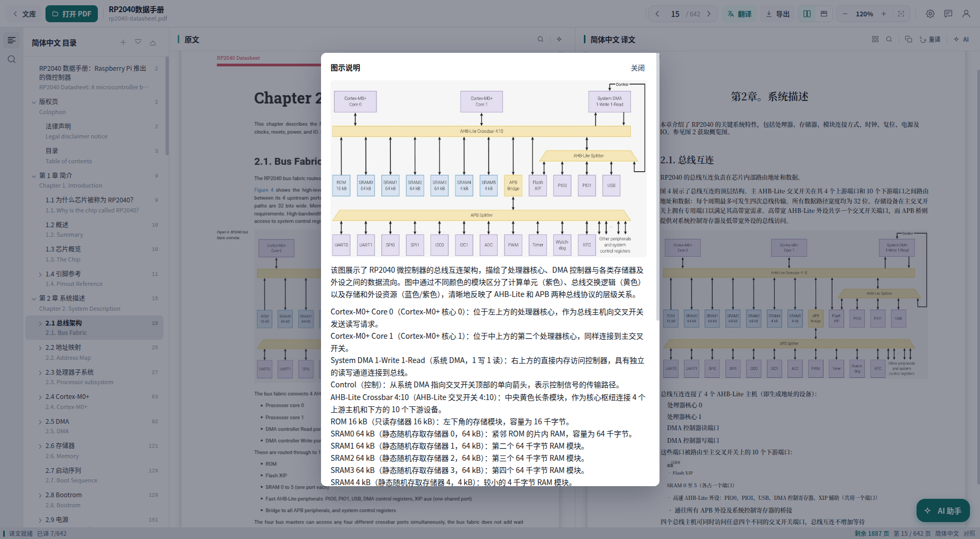Open the settings gear
The image size is (980, 539).
930,14
